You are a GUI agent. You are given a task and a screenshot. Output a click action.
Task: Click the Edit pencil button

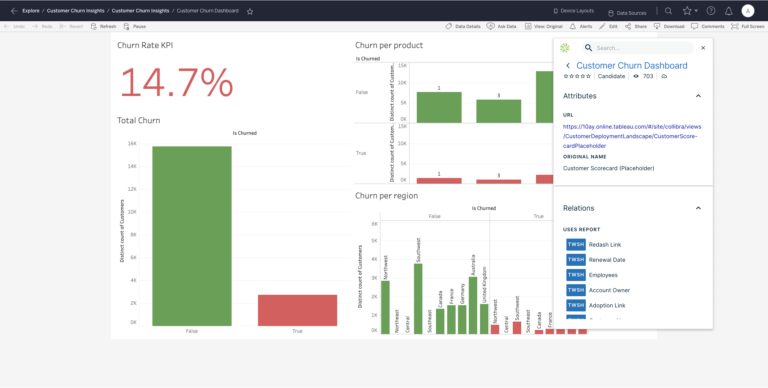(x=608, y=26)
